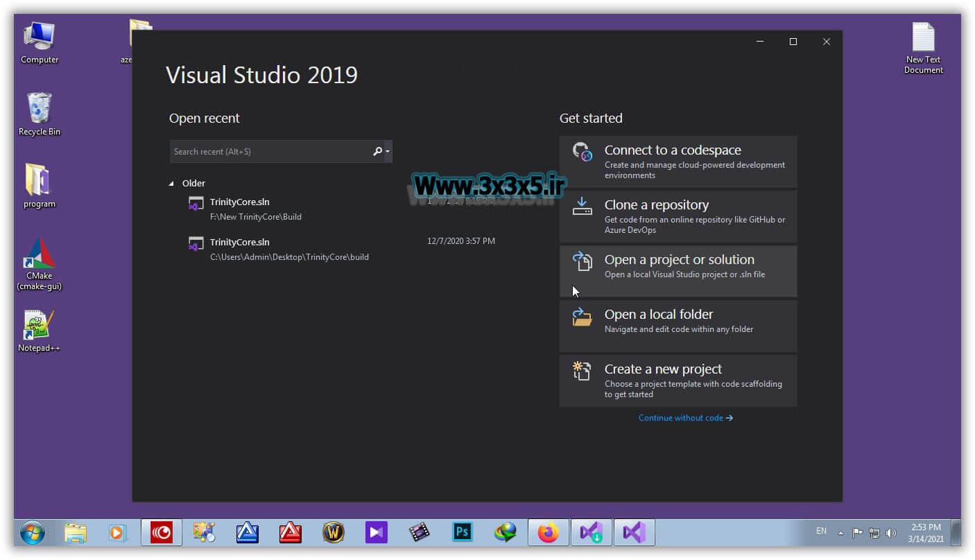Click the Show desktop strip at the taskbar end
Screen dimensions: 975x560
click(956, 532)
